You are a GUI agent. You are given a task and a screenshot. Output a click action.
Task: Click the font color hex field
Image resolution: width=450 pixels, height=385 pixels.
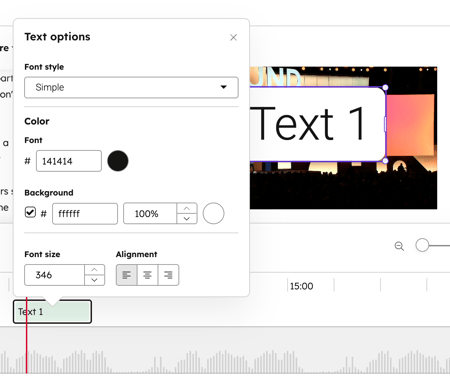coord(69,161)
